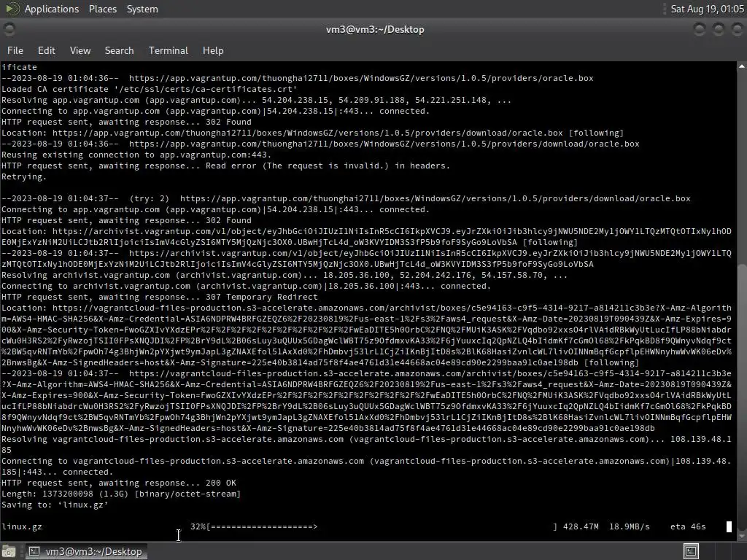747x560 pixels.
Task: Click the 'Retrying.' line
Action: [x=24, y=176]
